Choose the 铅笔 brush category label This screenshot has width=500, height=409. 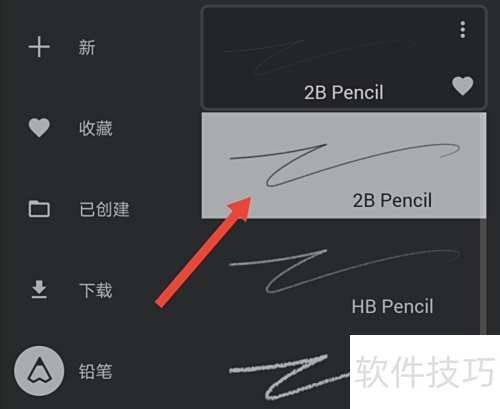96,371
